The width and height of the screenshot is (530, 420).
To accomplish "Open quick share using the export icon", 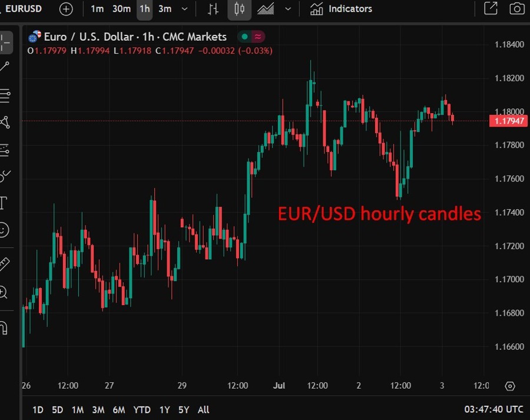I will [x=490, y=9].
